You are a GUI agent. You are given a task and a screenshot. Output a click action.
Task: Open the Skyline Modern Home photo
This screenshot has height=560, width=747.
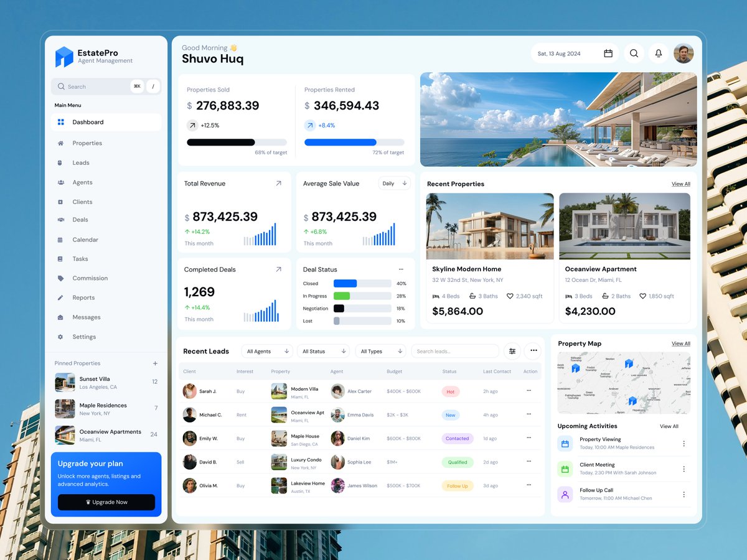click(490, 226)
